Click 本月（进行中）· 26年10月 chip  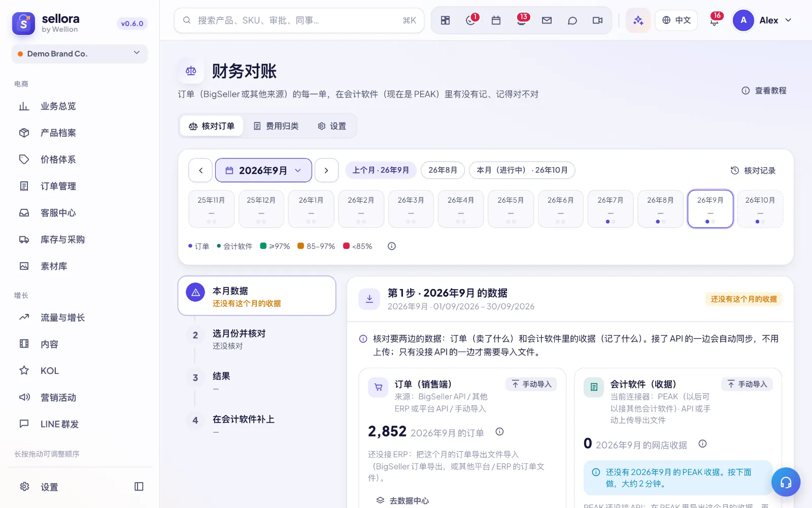522,170
